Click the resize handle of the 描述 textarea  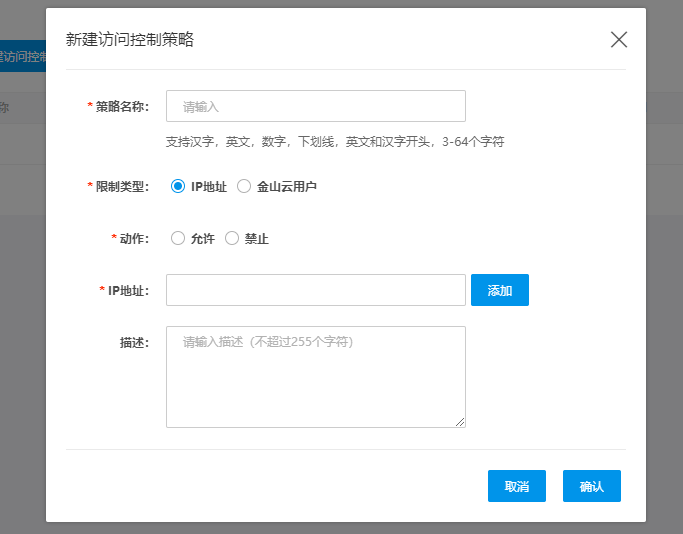461,423
